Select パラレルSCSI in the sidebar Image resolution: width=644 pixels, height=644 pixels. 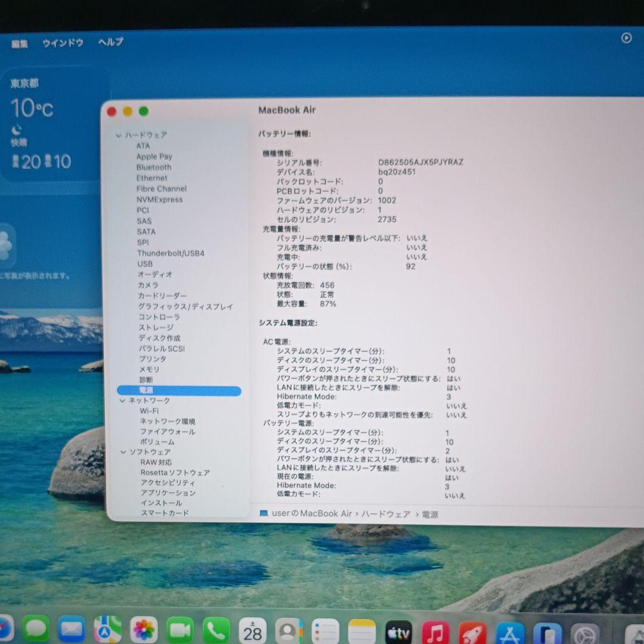pyautogui.click(x=162, y=348)
